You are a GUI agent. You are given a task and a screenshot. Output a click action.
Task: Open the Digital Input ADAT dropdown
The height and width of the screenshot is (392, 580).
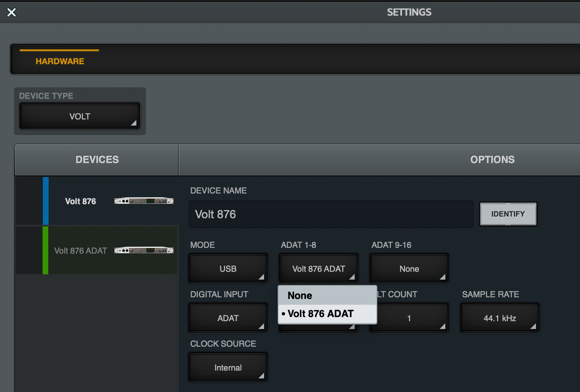point(228,318)
